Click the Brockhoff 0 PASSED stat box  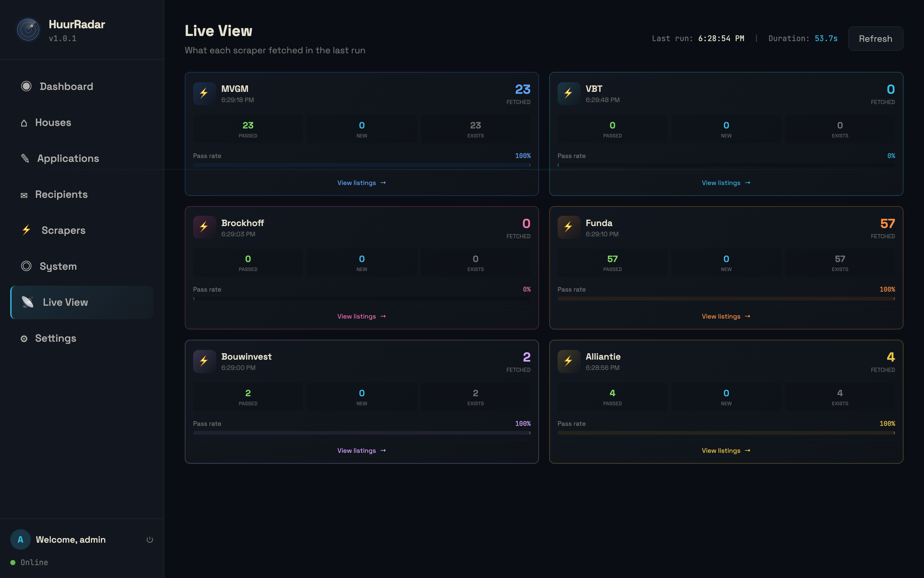[248, 263]
